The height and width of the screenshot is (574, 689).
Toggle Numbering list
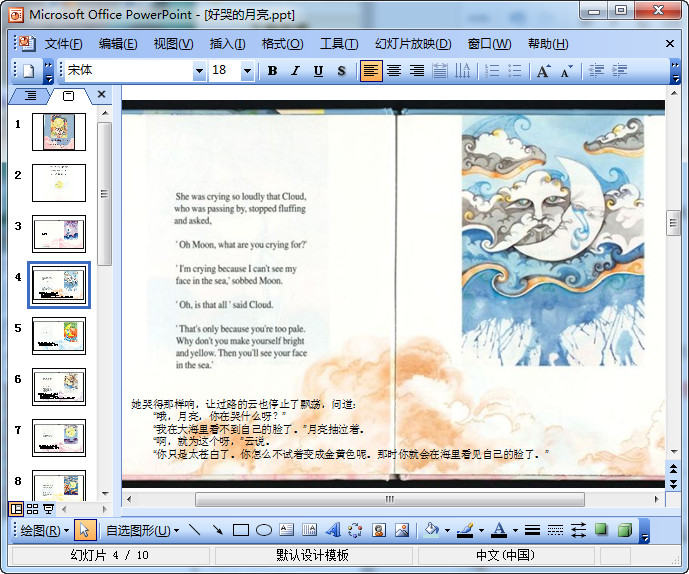[x=492, y=71]
